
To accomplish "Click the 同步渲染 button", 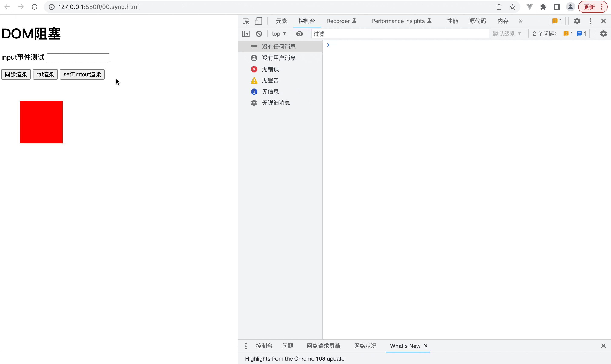I will pyautogui.click(x=16, y=74).
